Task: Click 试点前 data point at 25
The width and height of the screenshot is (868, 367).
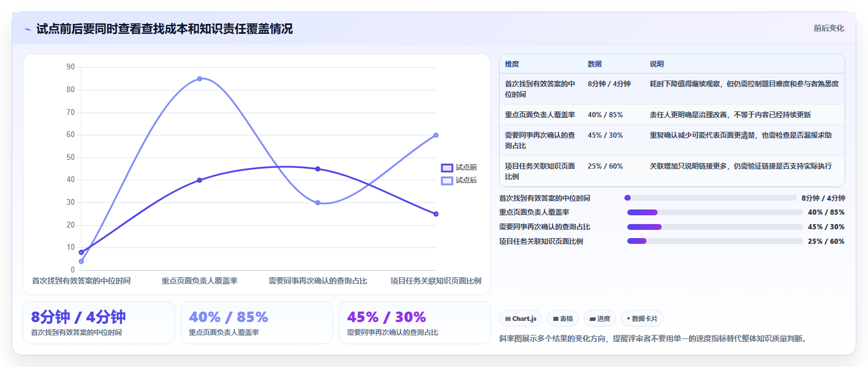Action: (x=436, y=214)
